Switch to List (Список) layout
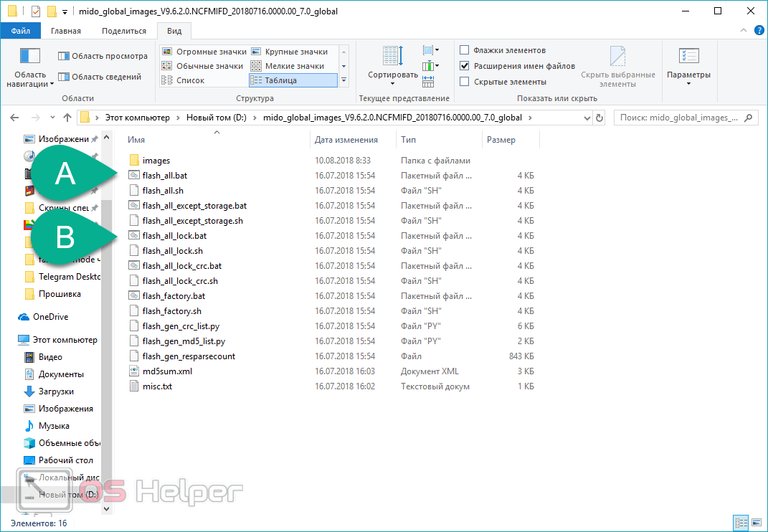 pos(183,80)
